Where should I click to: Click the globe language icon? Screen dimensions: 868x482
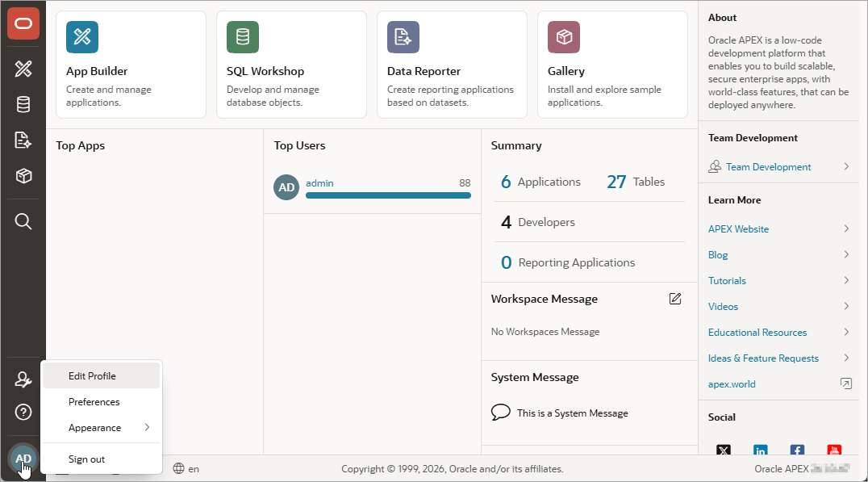pyautogui.click(x=178, y=469)
